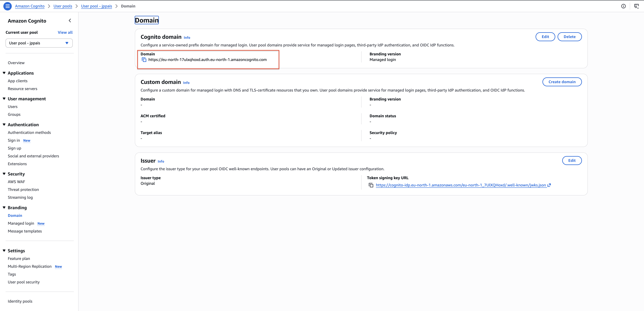Collapse the Applications section

click(x=4, y=73)
